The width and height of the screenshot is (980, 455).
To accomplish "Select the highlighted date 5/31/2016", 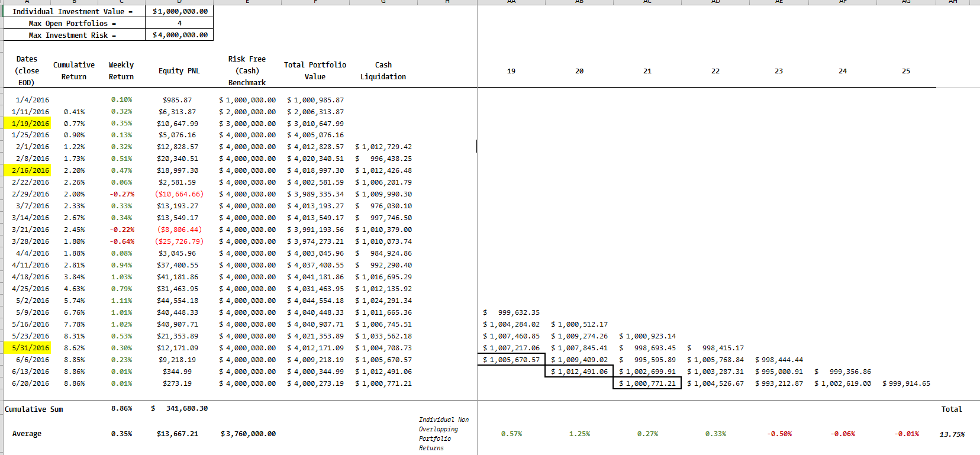I will click(27, 348).
